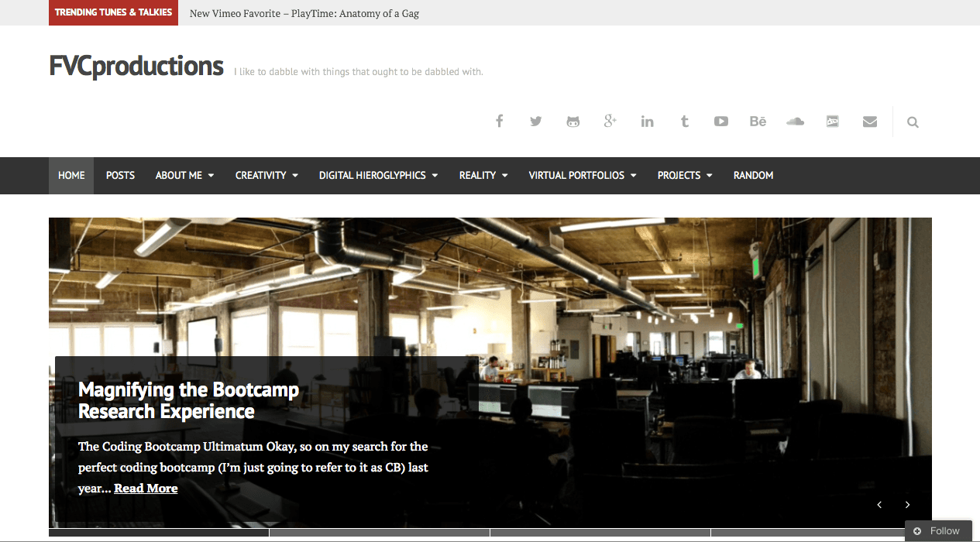This screenshot has width=980, height=542.
Task: Open the PlayTime: Anatomy of a Gag headline
Action: [x=304, y=13]
